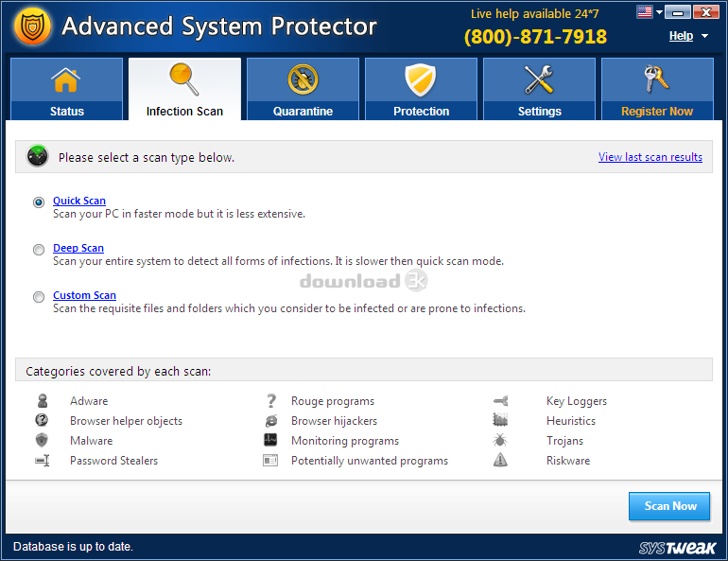Click the Systweak logo
This screenshot has height=561, width=728.
tap(677, 548)
